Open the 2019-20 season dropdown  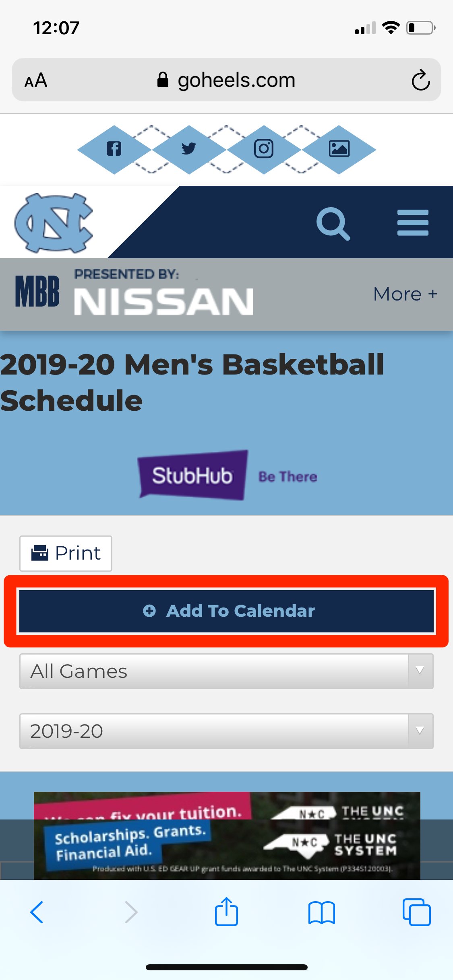[226, 731]
